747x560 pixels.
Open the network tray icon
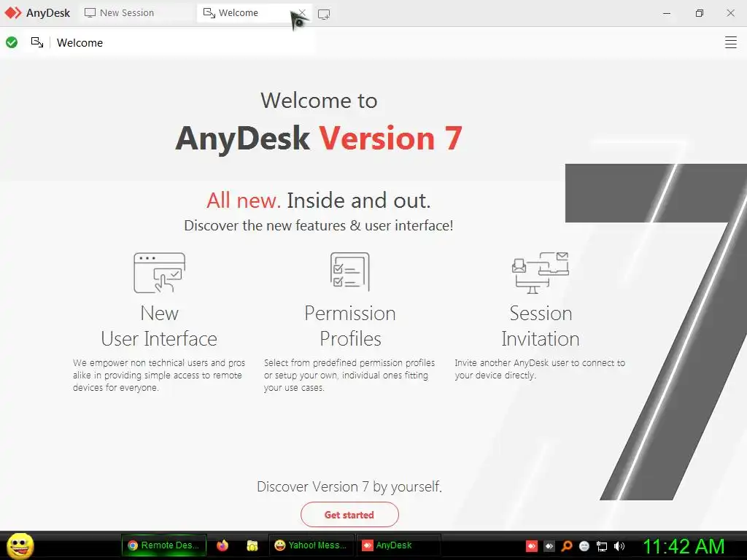(602, 546)
